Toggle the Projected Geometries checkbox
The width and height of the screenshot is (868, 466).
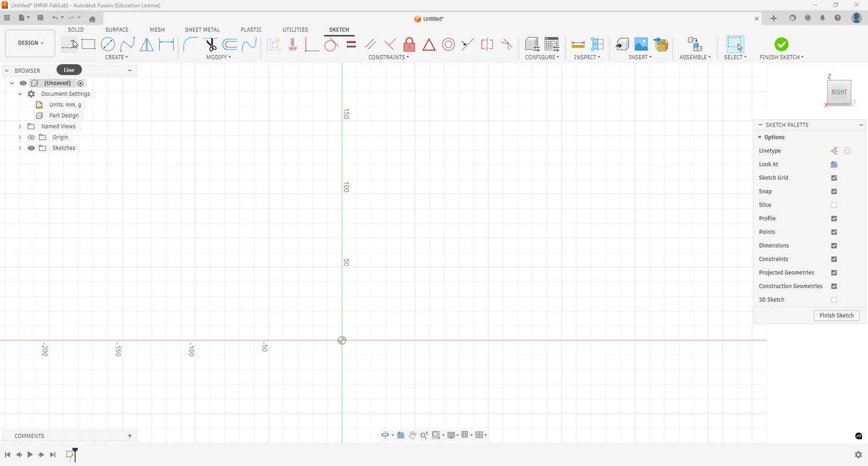(x=834, y=272)
